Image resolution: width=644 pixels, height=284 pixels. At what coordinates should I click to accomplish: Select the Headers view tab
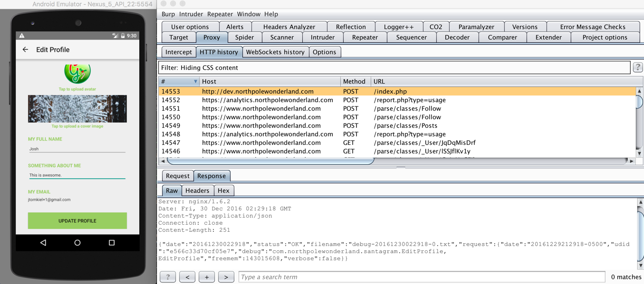coord(197,190)
